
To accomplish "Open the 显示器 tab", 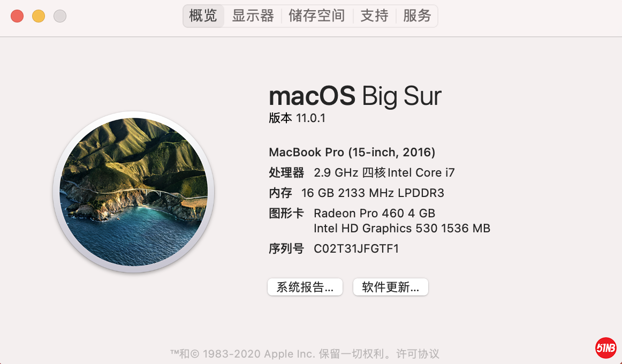I will point(253,16).
